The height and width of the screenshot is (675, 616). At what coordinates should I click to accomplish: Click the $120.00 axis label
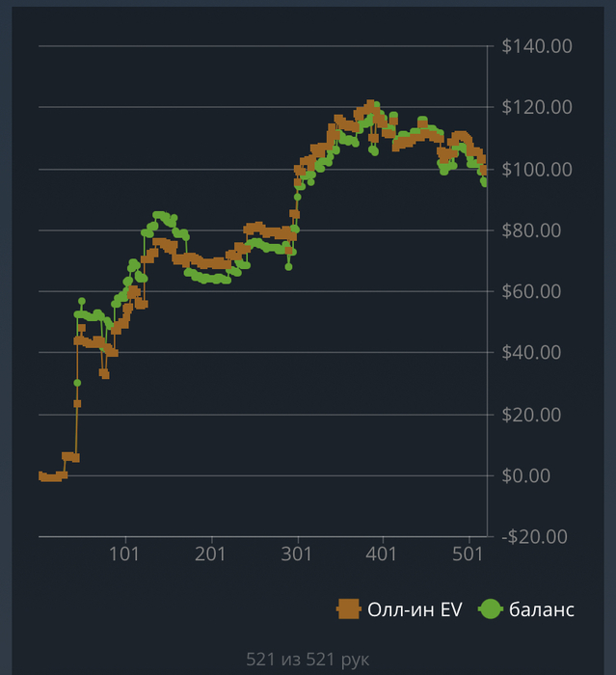point(537,107)
